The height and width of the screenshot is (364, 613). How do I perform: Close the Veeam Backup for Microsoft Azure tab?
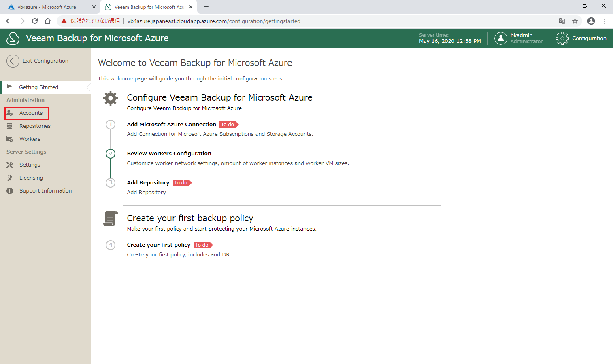(191, 7)
